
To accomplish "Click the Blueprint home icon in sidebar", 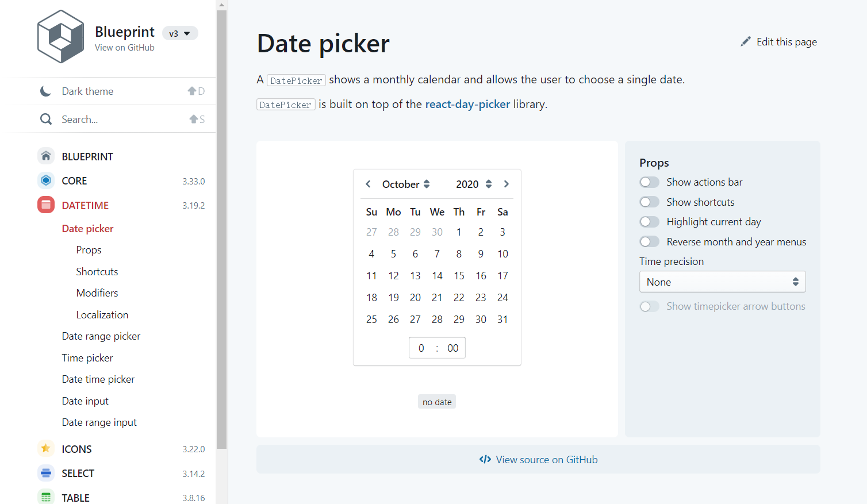I will click(x=46, y=156).
